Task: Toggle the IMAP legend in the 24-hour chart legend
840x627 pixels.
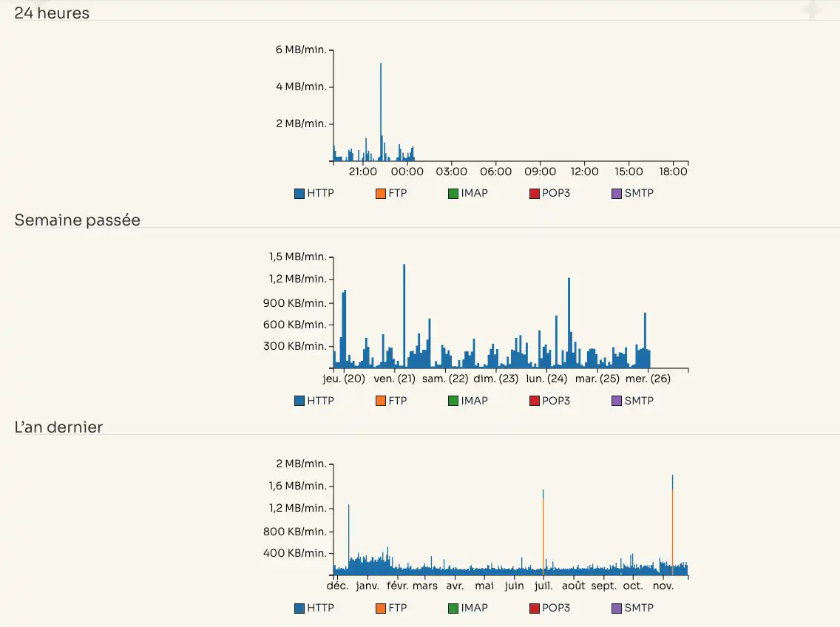Action: point(467,193)
